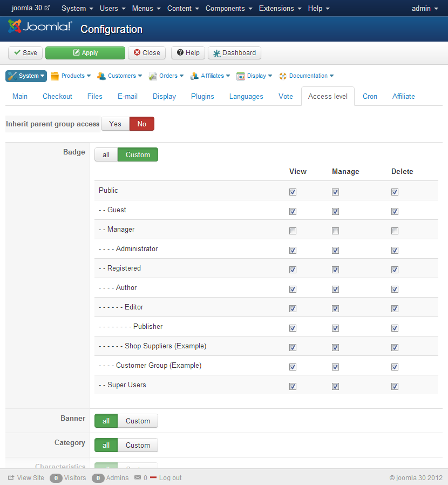
Task: Click the Log out link
Action: click(170, 478)
